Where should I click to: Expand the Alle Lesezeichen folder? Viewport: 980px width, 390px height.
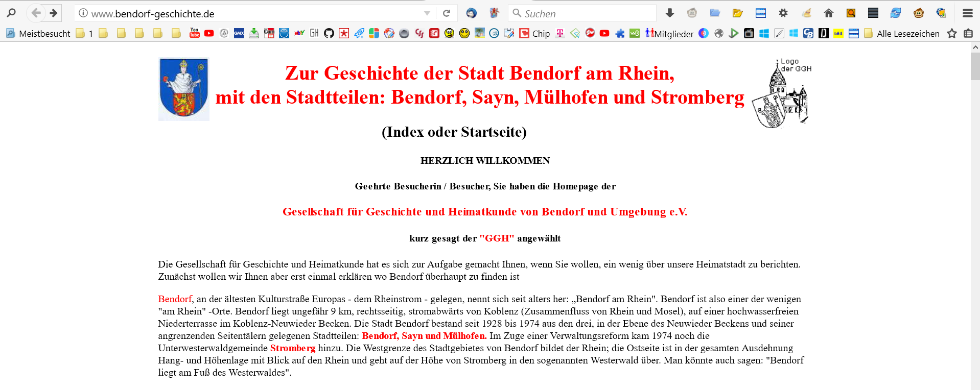pyautogui.click(x=902, y=34)
